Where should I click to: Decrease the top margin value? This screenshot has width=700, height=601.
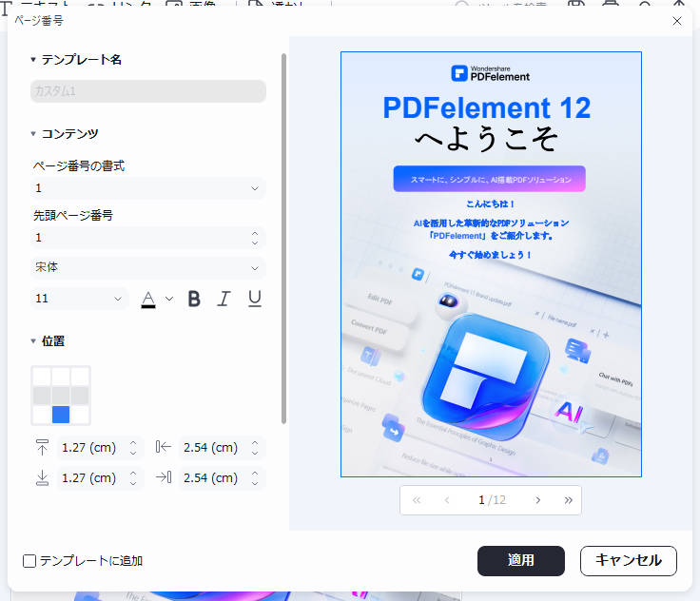[133, 453]
